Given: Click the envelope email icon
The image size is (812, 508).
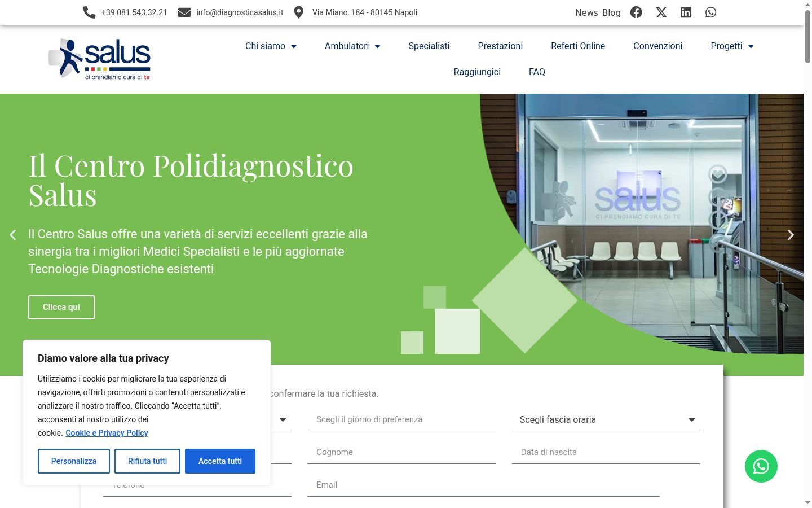Looking at the screenshot, I should (184, 12).
